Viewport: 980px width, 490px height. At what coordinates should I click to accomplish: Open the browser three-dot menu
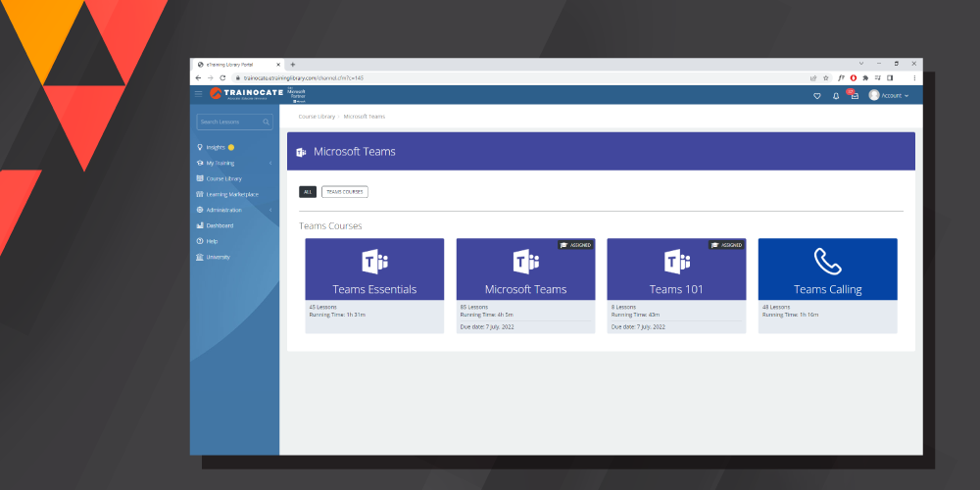[x=914, y=78]
